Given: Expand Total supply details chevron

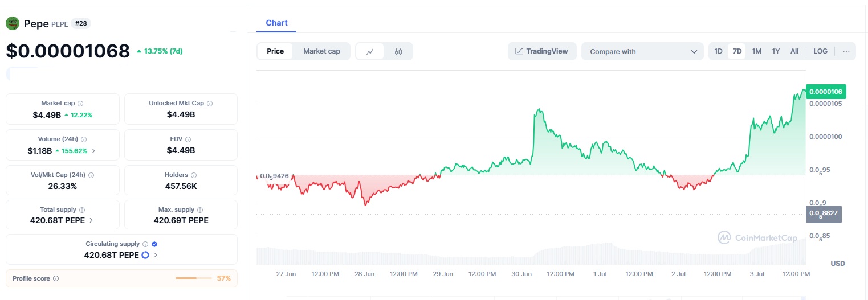Looking at the screenshot, I should (x=91, y=220).
